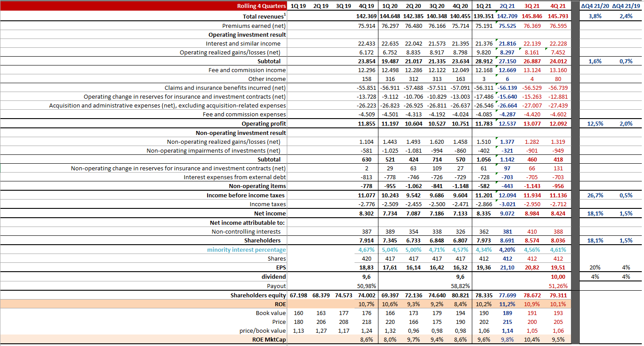Image resolution: width=644 pixels, height=346 pixels.
Task: Click Claims and insurance benefits incurred label
Action: point(225,88)
